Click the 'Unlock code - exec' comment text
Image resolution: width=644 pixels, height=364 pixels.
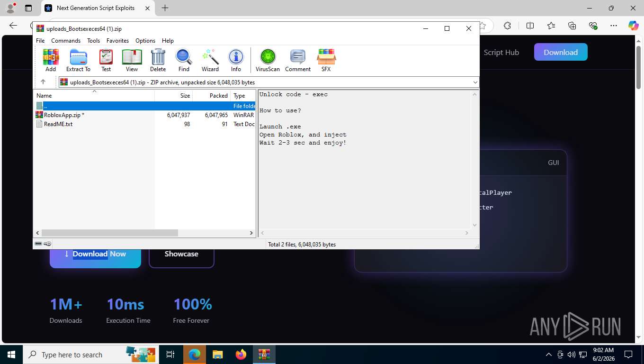pos(294,94)
